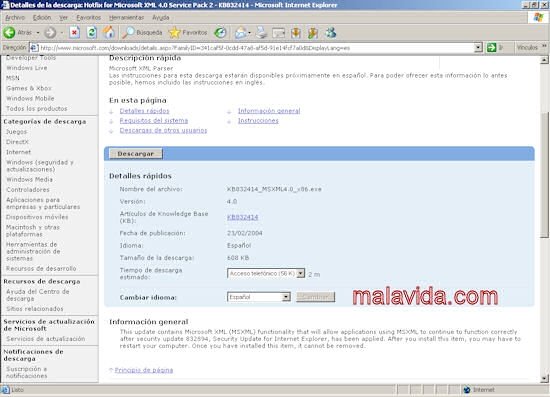
Task: Open the KB832414 knowledge base link
Action: click(x=242, y=217)
